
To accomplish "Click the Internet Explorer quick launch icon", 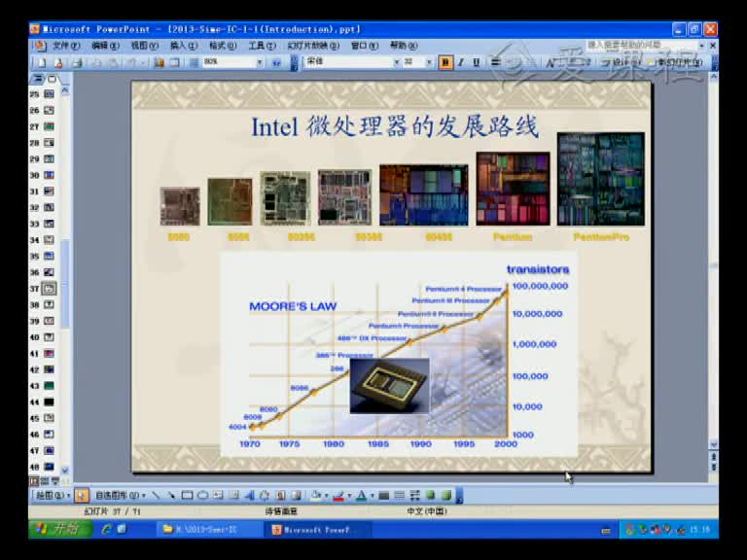I will coord(106,529).
